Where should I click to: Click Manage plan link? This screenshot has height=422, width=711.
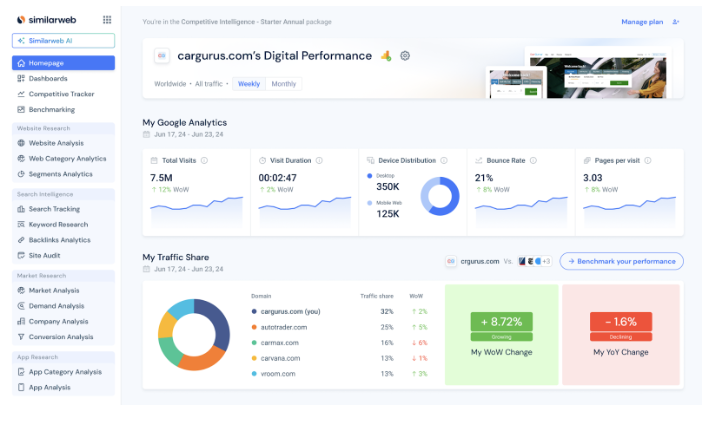tap(642, 22)
